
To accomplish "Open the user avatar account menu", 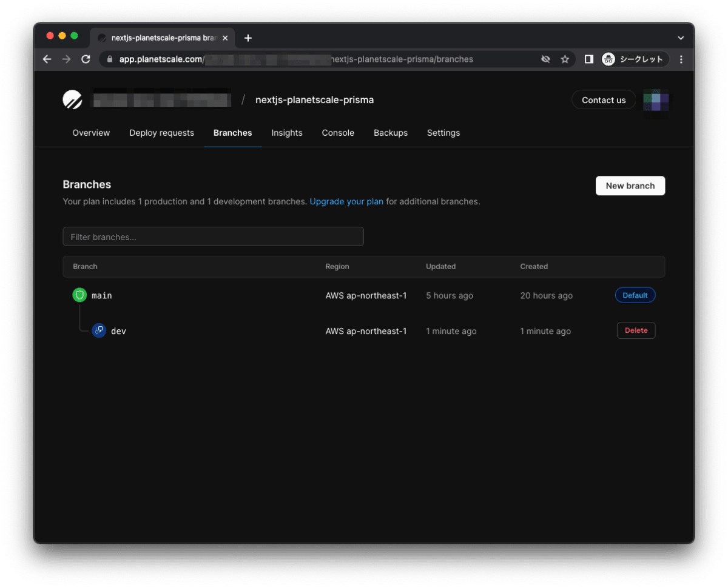I will point(656,100).
